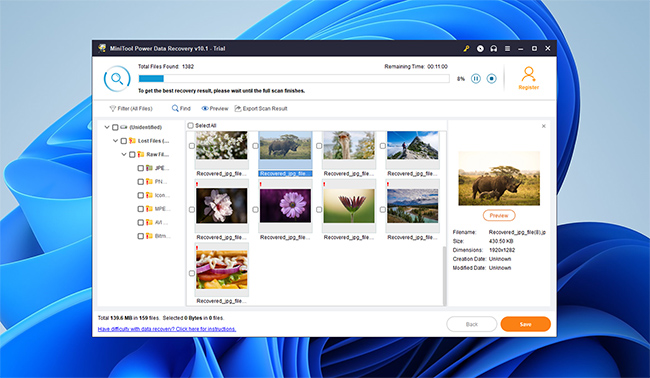Click the PN... file type folder icon
The height and width of the screenshot is (378, 650).
click(149, 182)
